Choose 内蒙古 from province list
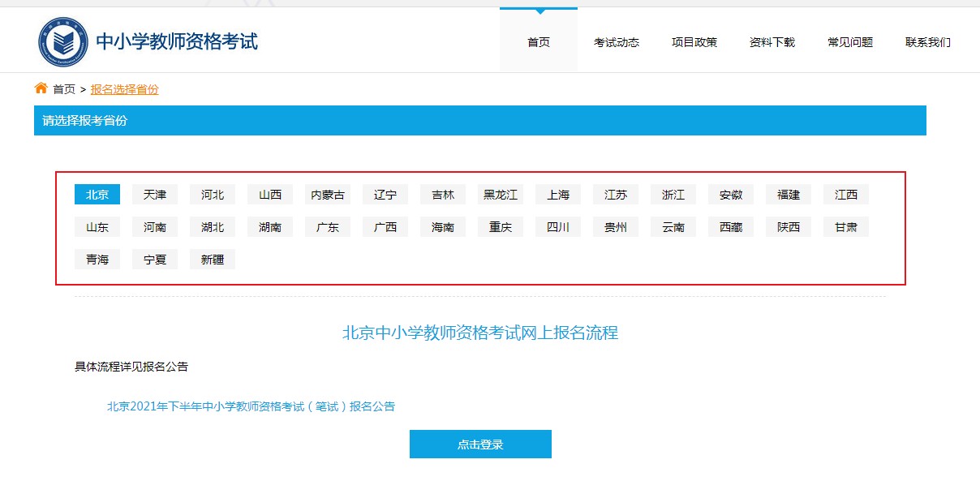 coord(328,195)
